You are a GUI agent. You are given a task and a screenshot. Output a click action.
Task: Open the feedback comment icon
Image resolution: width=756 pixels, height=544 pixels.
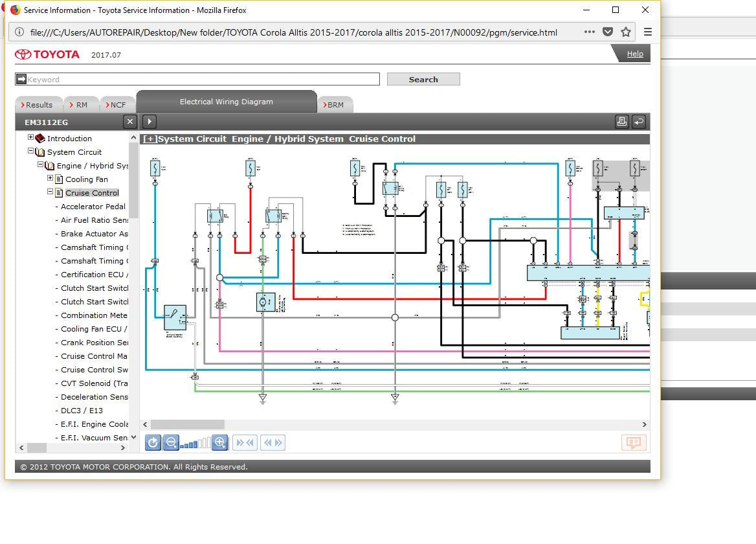634,442
